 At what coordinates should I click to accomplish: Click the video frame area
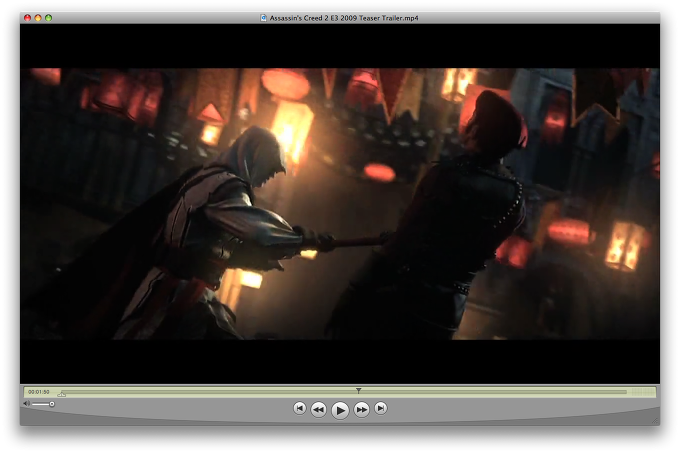click(x=340, y=204)
